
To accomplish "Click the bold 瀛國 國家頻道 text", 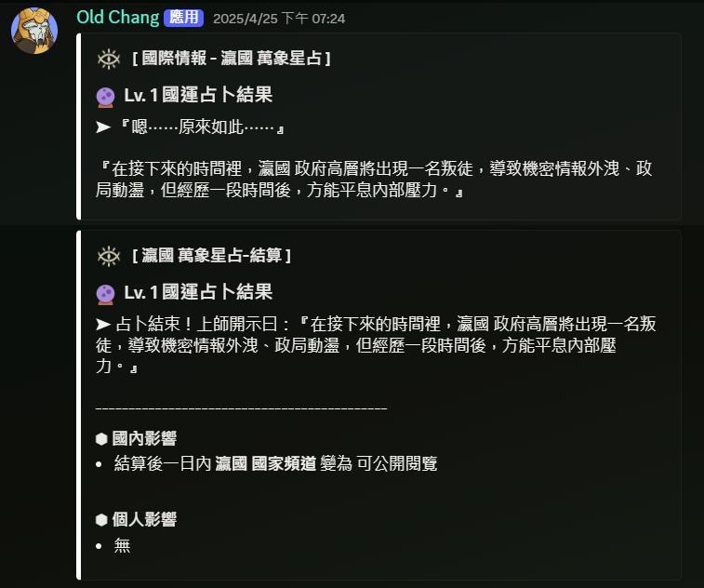I will click(266, 463).
